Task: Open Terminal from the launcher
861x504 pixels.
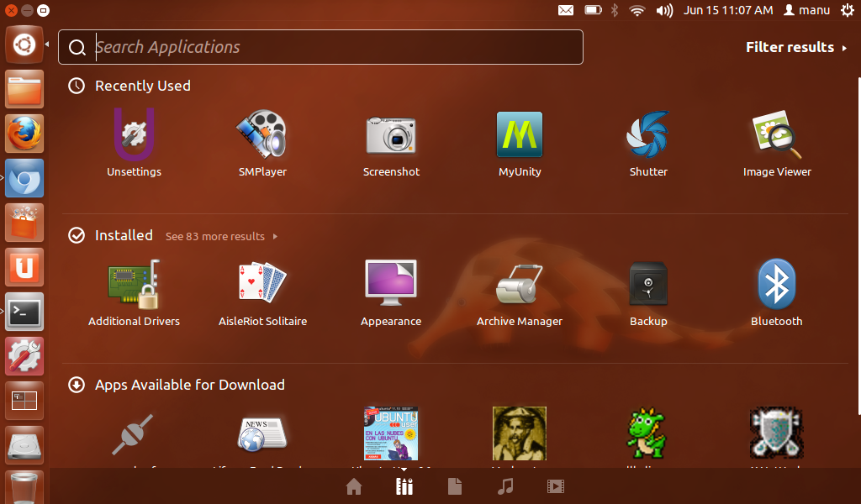Action: point(24,312)
